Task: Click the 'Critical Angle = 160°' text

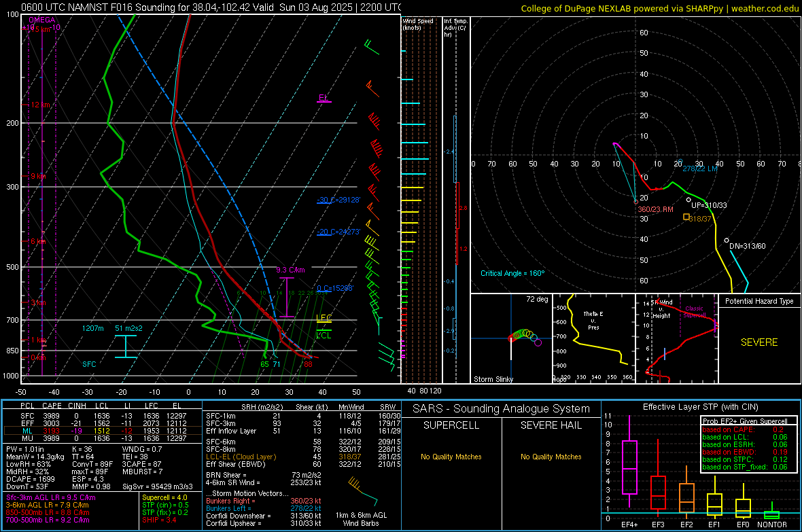Action: (512, 273)
